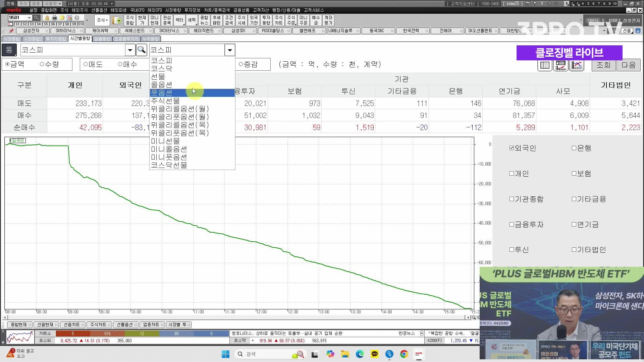This screenshot has height=362, width=644.
Task: Open Chrome from the taskbar
Action: coord(404,354)
